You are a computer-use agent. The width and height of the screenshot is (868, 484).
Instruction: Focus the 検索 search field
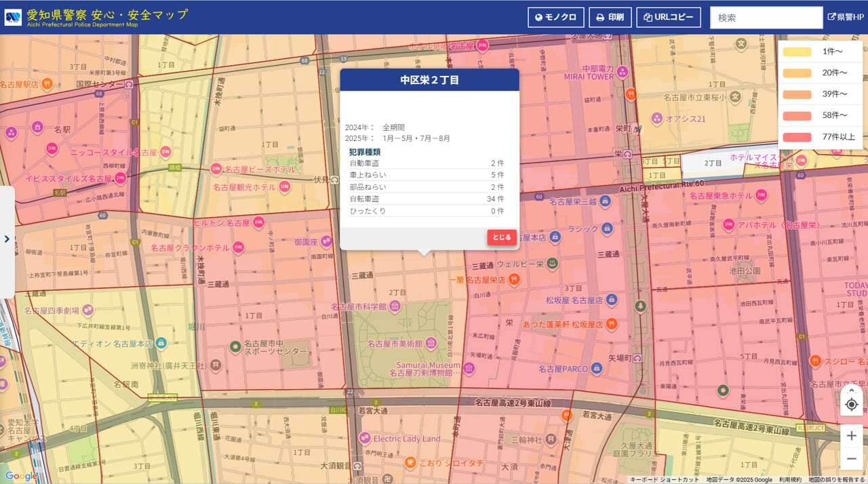(766, 18)
